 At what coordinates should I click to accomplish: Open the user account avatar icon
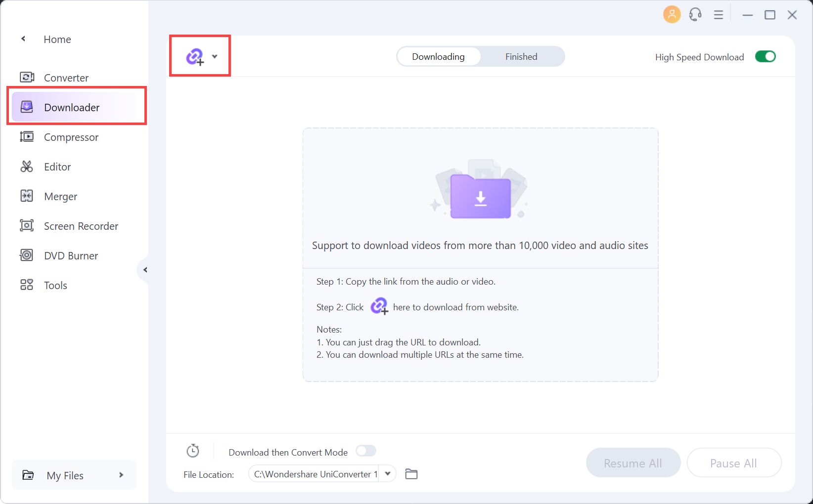[672, 15]
